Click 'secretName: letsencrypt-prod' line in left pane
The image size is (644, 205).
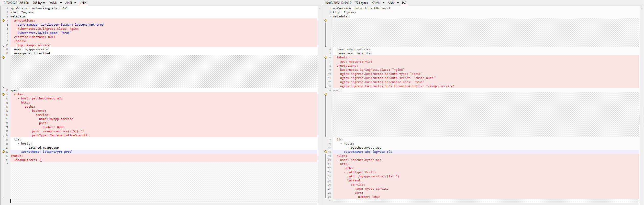tap(46, 152)
